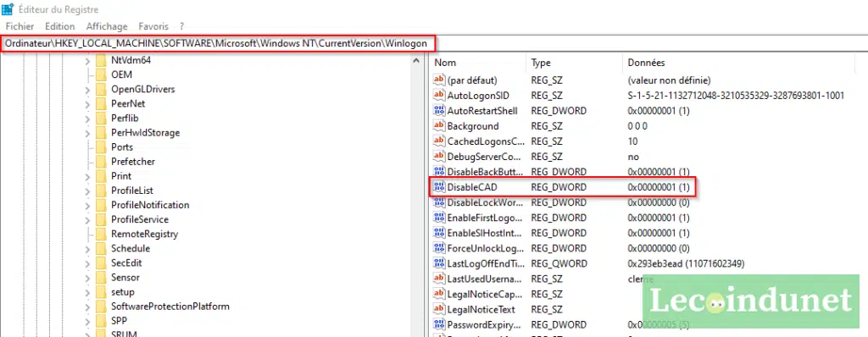Screen dimensions: 868x337
Task: Expand the ProfileList key
Action: tap(87, 191)
